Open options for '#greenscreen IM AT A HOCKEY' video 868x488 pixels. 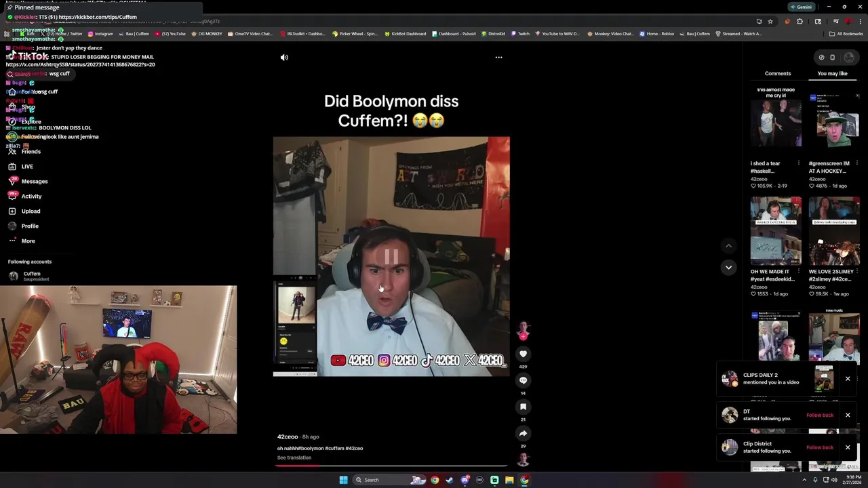coord(857,163)
